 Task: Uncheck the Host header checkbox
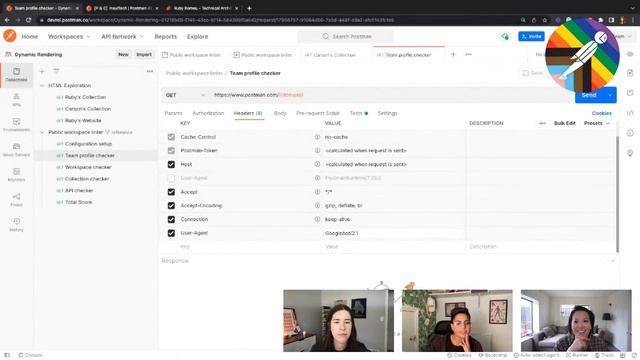click(x=171, y=164)
